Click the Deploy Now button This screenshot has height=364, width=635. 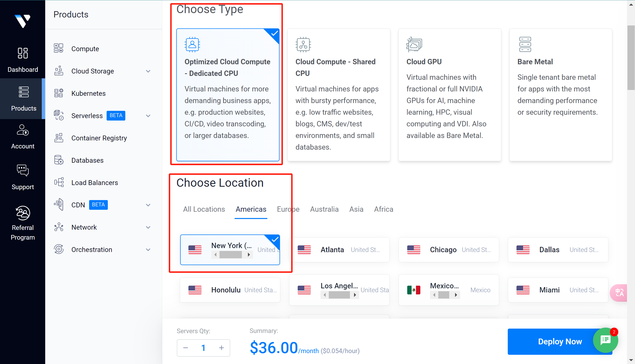(x=560, y=341)
